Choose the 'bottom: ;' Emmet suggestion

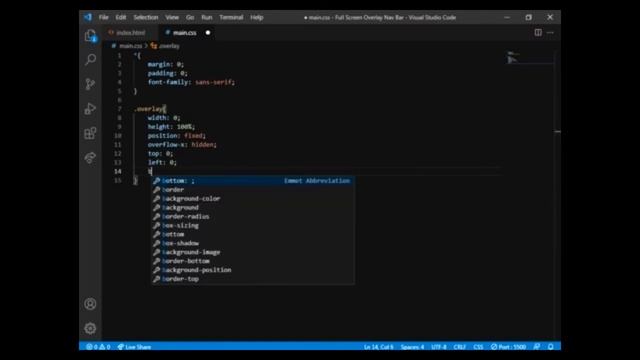(253, 181)
